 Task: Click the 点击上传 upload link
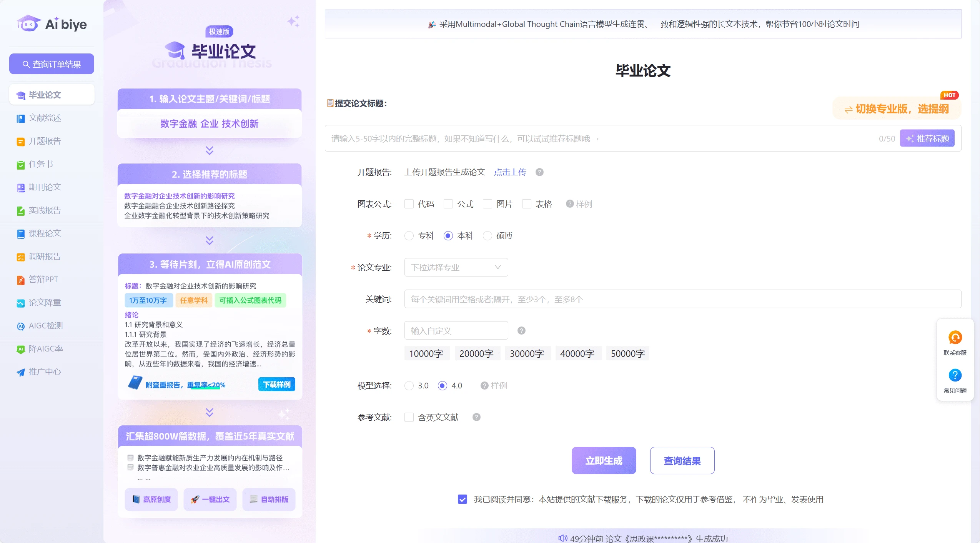tap(510, 172)
